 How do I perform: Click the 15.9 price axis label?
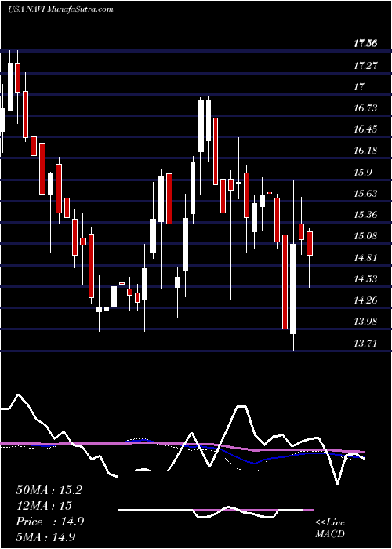(x=362, y=172)
